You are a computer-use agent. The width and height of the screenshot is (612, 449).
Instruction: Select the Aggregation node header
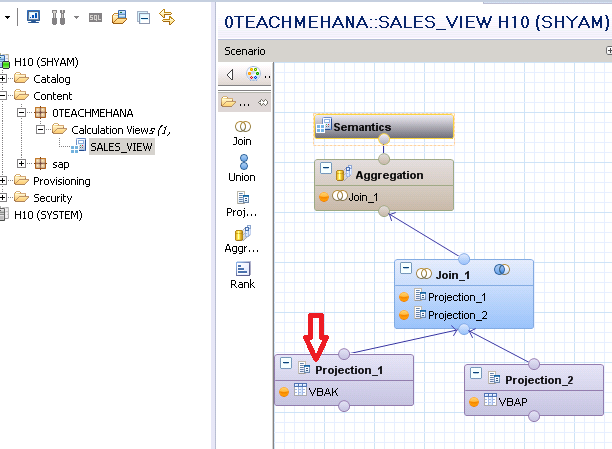point(384,173)
